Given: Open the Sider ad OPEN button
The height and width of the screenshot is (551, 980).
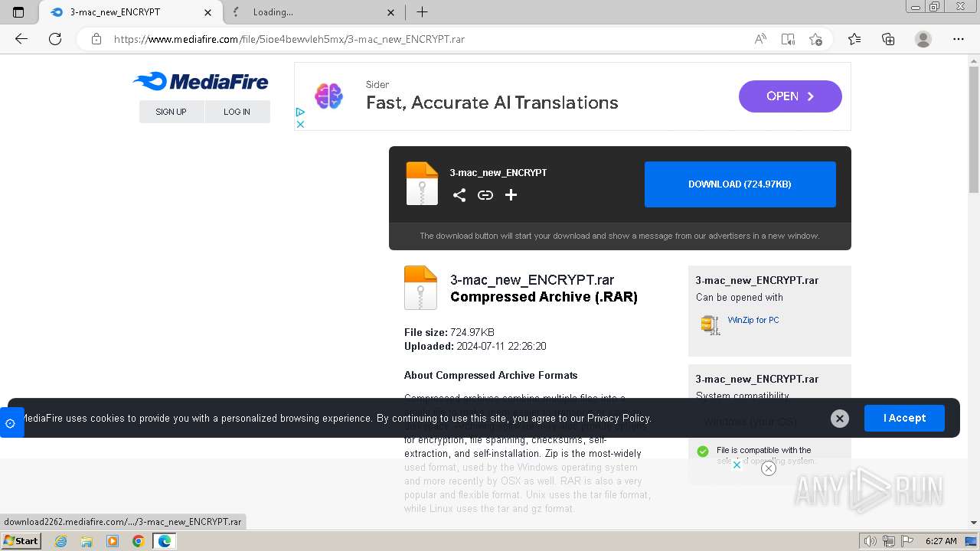Looking at the screenshot, I should point(790,96).
